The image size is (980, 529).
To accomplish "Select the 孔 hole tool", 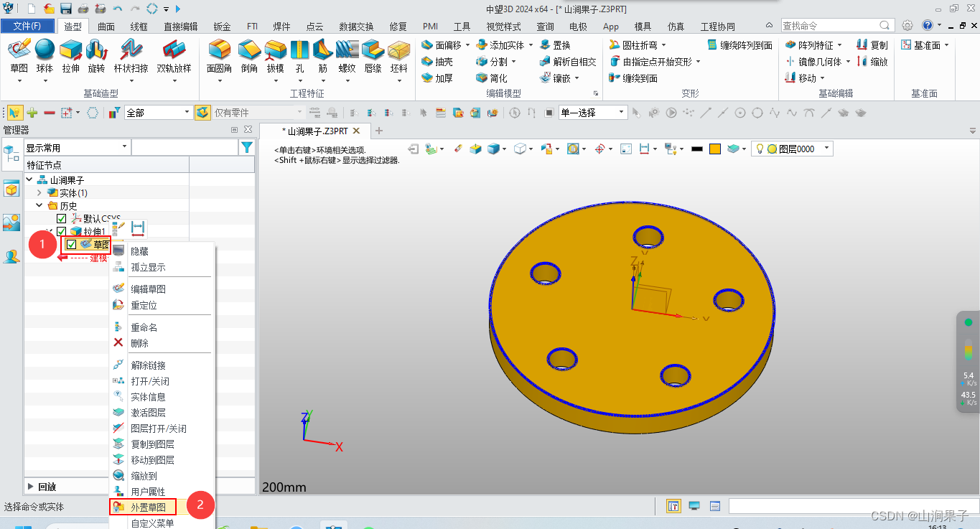I will coord(299,56).
